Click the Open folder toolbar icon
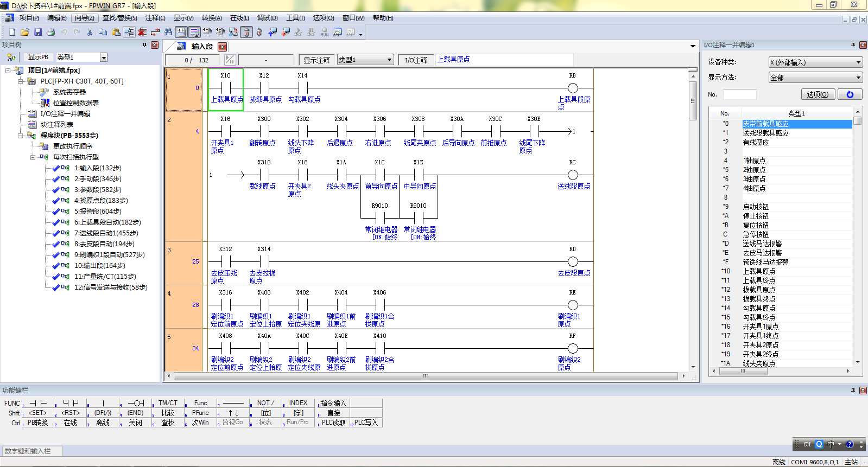This screenshot has width=868, height=467. [25, 33]
